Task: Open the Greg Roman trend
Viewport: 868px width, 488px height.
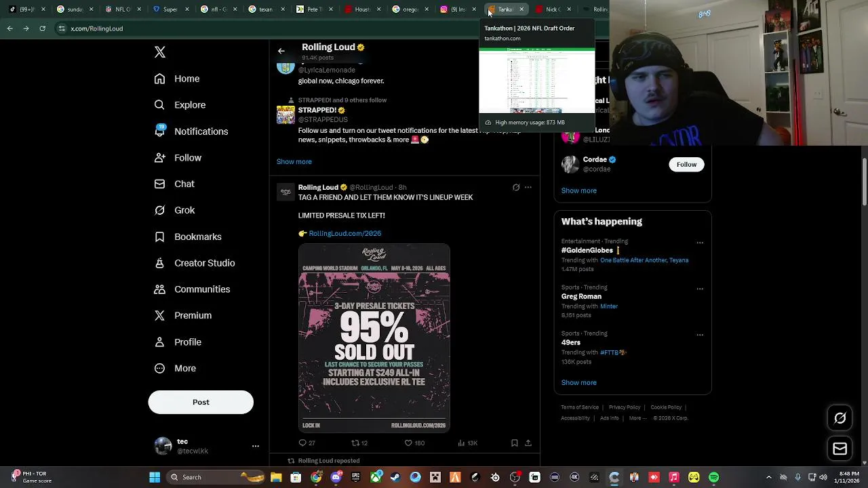Action: (x=581, y=296)
